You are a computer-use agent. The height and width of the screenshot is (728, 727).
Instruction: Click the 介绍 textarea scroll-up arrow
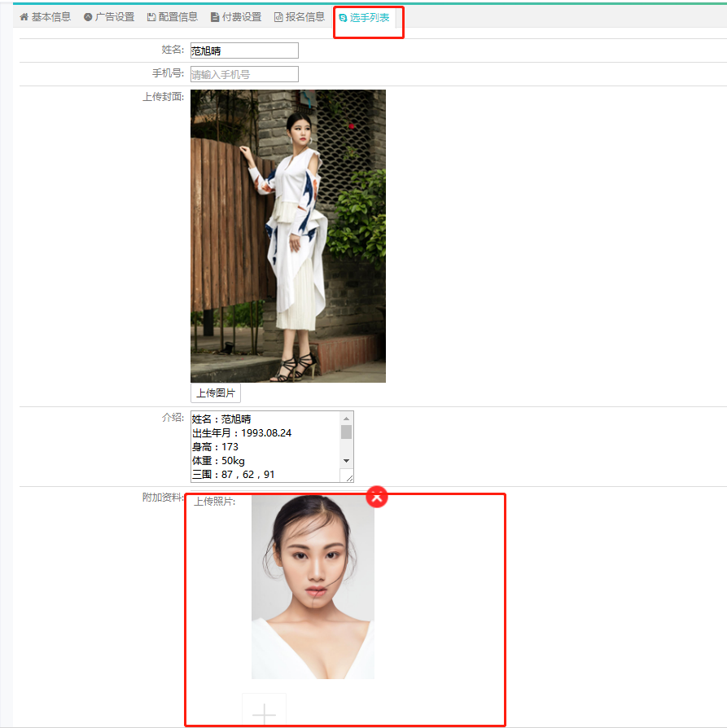click(x=346, y=419)
